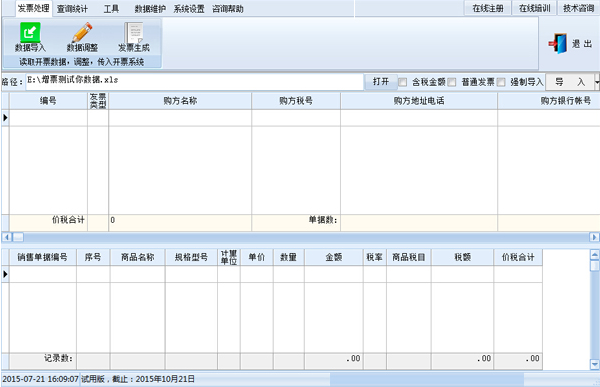Click the 金额 column header
The height and width of the screenshot is (387, 600).
334,257
